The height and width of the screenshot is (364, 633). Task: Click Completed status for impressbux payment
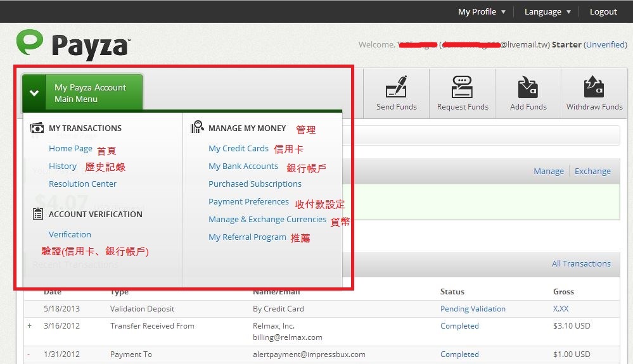click(x=459, y=355)
